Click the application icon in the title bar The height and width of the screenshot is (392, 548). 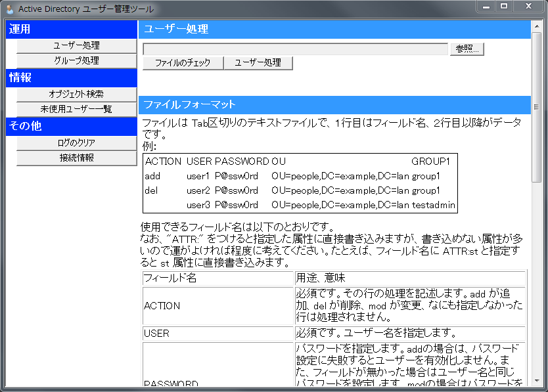tap(10, 9)
